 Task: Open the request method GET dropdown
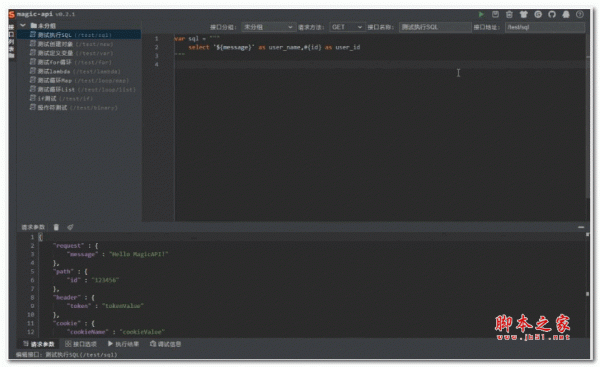tap(347, 27)
